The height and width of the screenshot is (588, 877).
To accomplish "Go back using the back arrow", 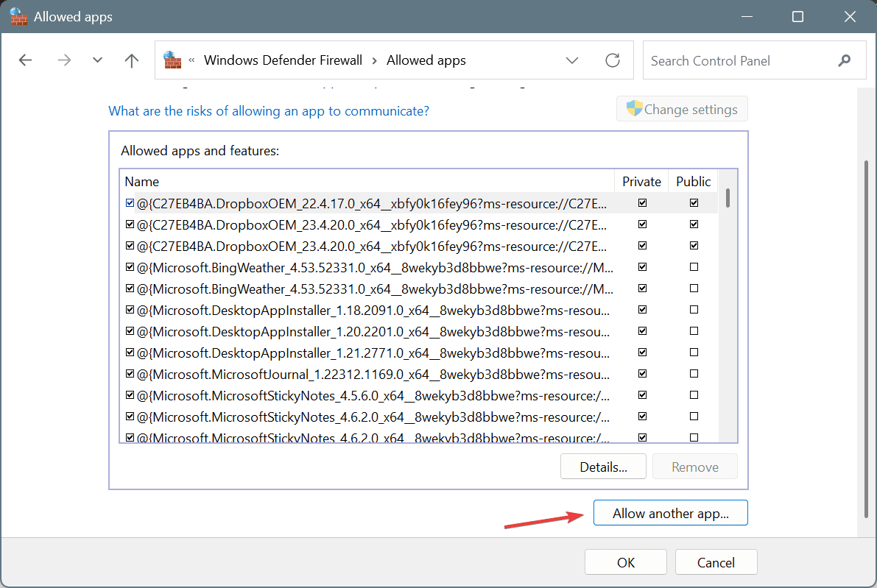I will coord(25,60).
